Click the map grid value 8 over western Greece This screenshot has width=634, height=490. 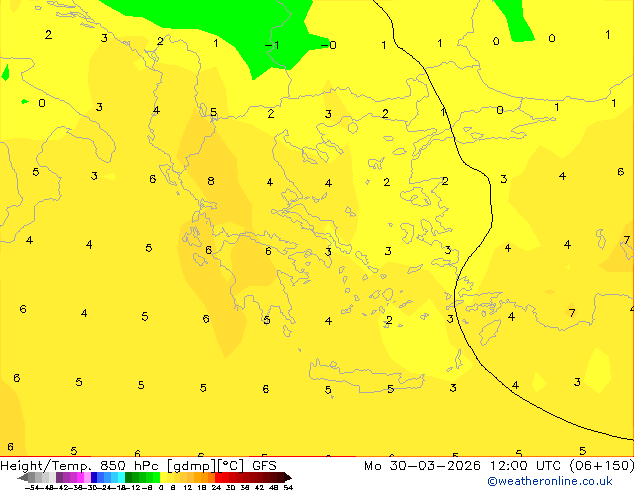coord(211,181)
